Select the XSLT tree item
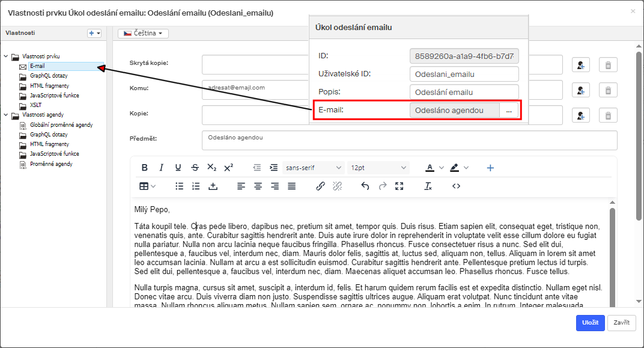 coord(35,105)
